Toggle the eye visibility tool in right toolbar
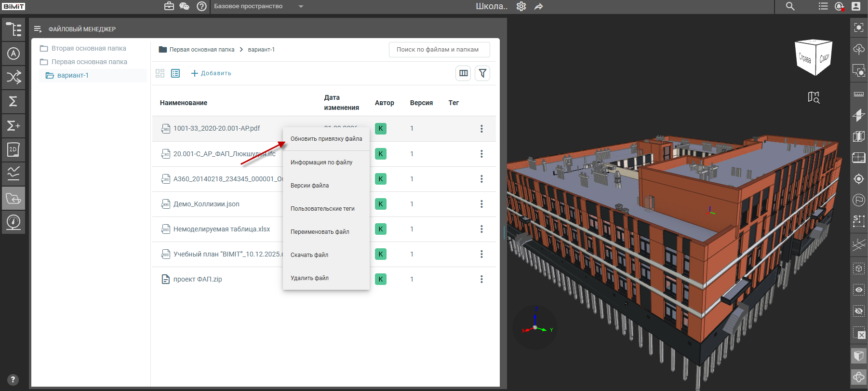Screen dimensions: 868x391 pos(859,290)
